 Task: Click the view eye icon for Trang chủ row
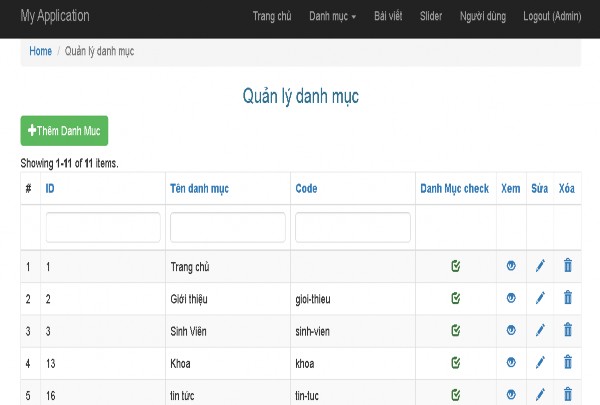click(511, 266)
